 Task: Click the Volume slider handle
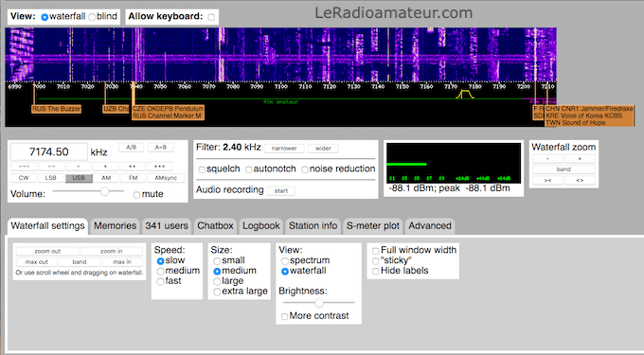click(105, 191)
